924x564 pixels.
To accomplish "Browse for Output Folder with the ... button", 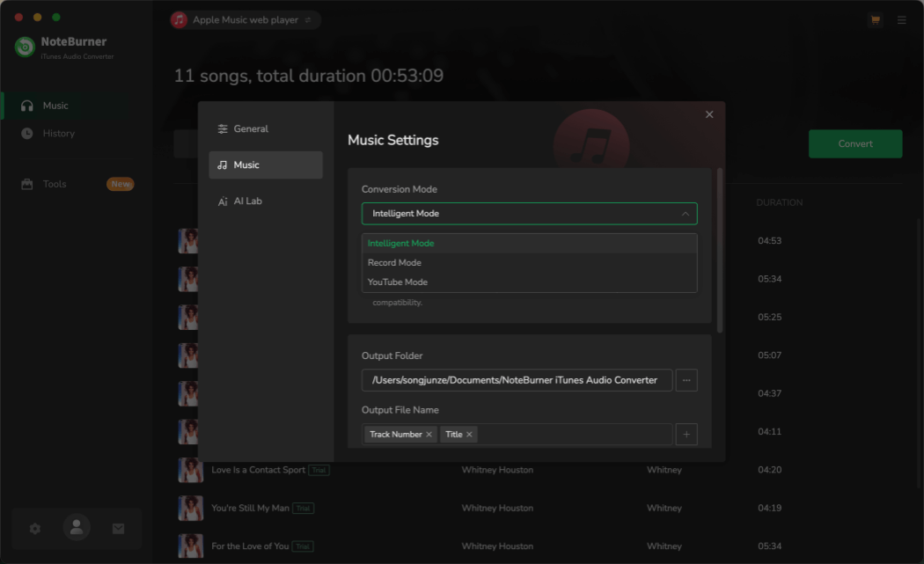I will click(x=686, y=380).
